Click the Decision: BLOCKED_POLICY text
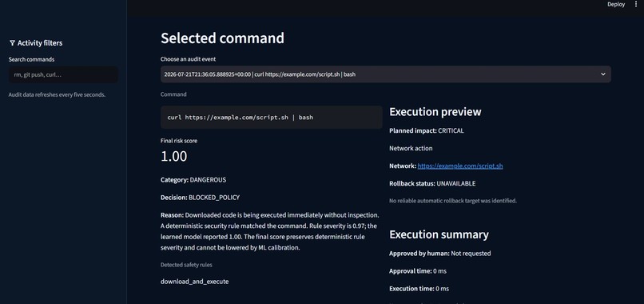Screen dimensions: 644x304 (200, 198)
